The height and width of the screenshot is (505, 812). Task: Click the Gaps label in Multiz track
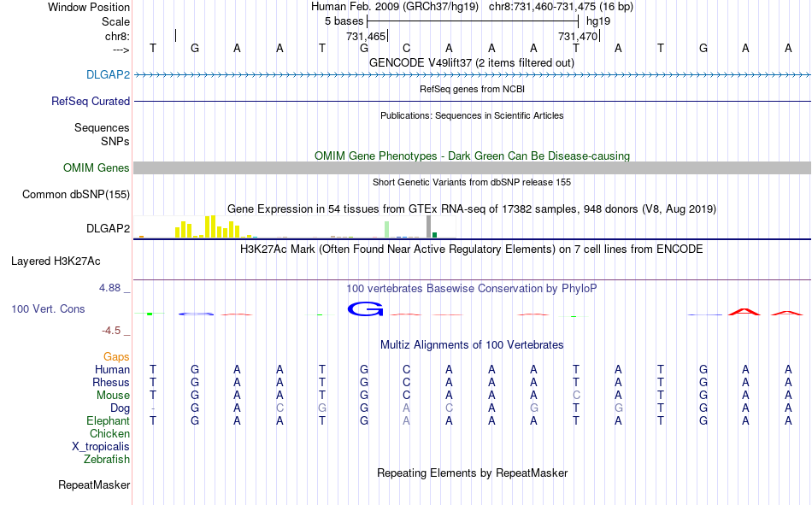coord(116,356)
